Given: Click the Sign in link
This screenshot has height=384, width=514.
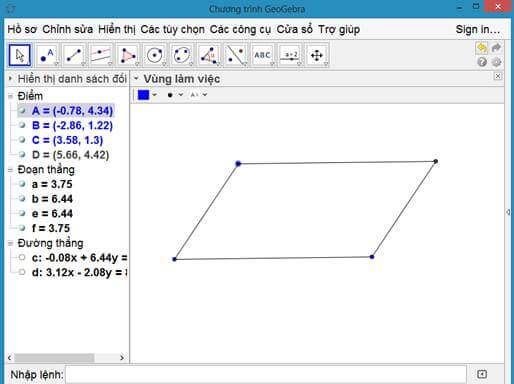Looking at the screenshot, I should [x=478, y=29].
